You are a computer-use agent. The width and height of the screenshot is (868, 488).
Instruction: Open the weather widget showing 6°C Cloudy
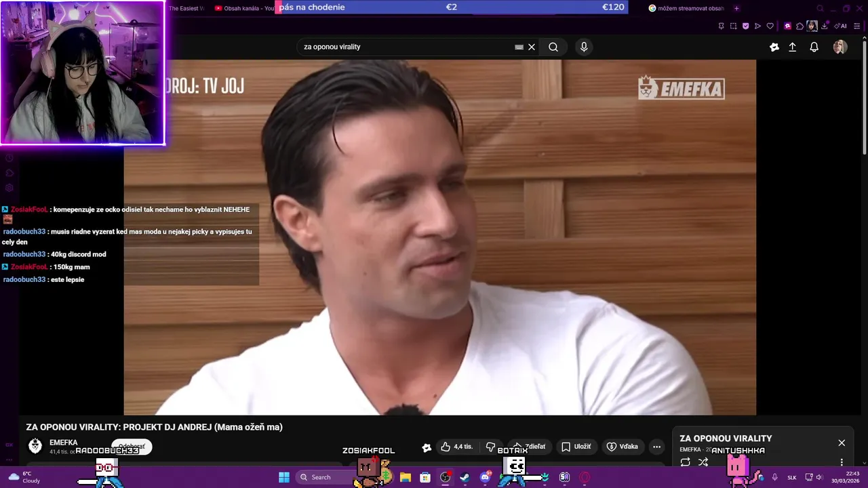click(x=24, y=477)
